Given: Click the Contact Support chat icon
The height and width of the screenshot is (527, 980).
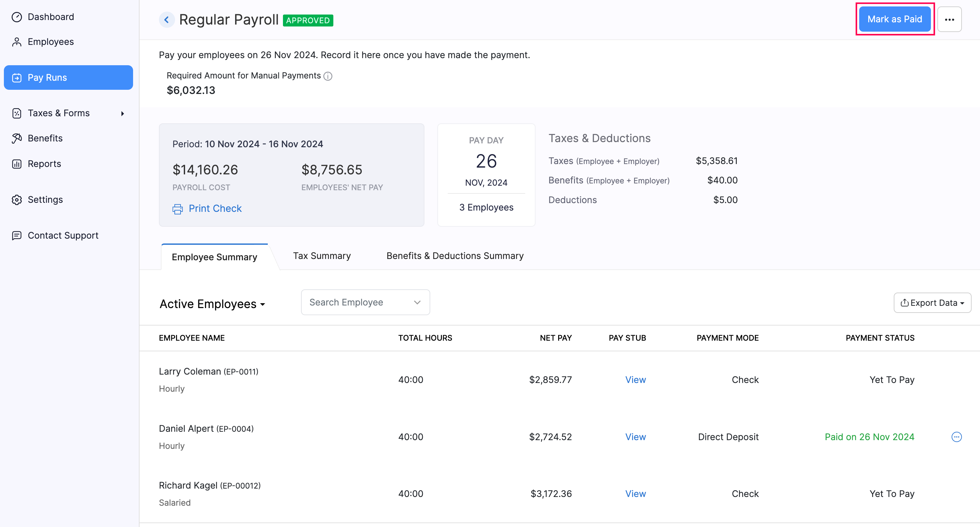Looking at the screenshot, I should [17, 235].
